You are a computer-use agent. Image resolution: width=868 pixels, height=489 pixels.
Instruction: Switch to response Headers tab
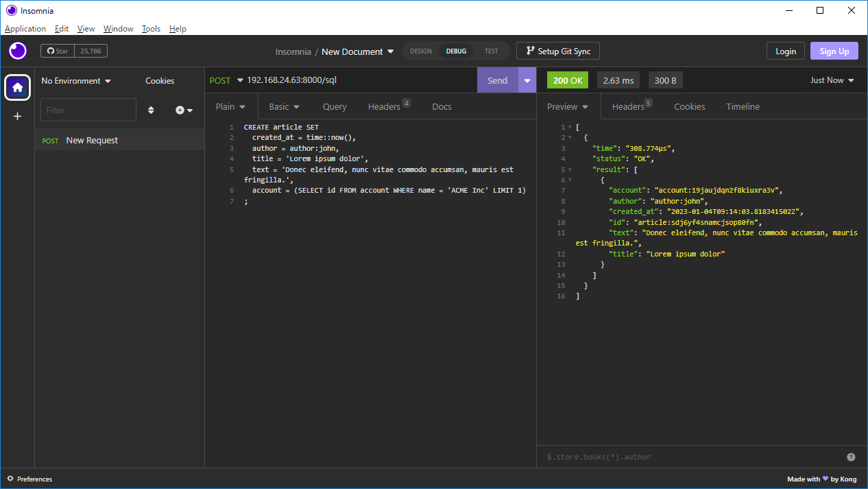[631, 106]
